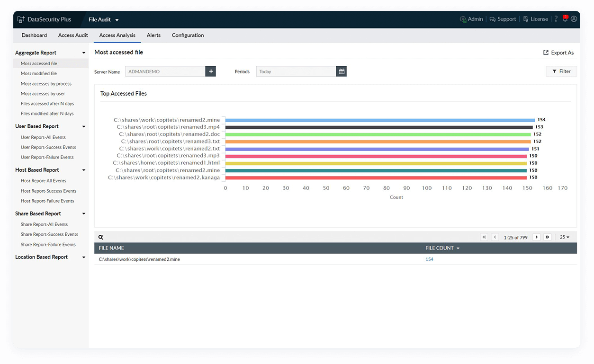Open the rows-per-page 25 dropdown
Image resolution: width=594 pixels, height=364 pixels.
click(x=565, y=237)
